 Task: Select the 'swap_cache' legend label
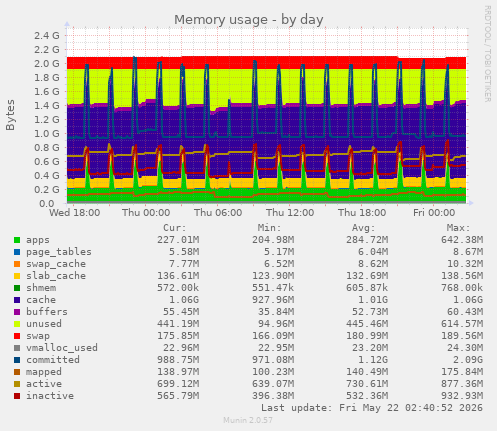click(x=56, y=264)
